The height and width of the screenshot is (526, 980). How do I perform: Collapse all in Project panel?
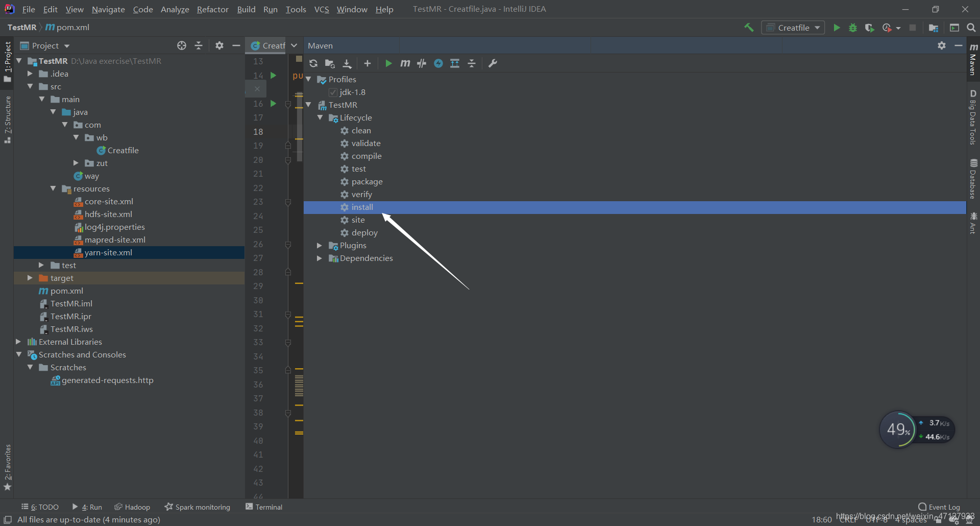coord(199,45)
